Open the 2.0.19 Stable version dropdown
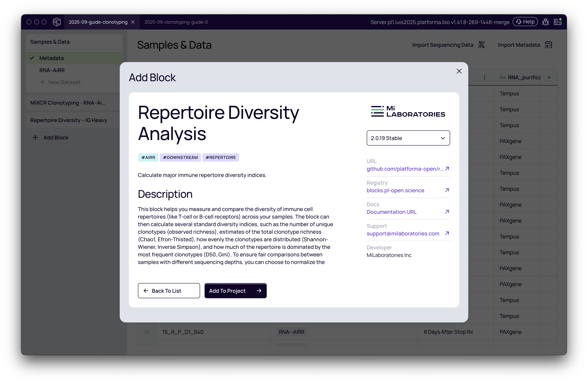Screen dimensions: 588x383 pyautogui.click(x=408, y=138)
